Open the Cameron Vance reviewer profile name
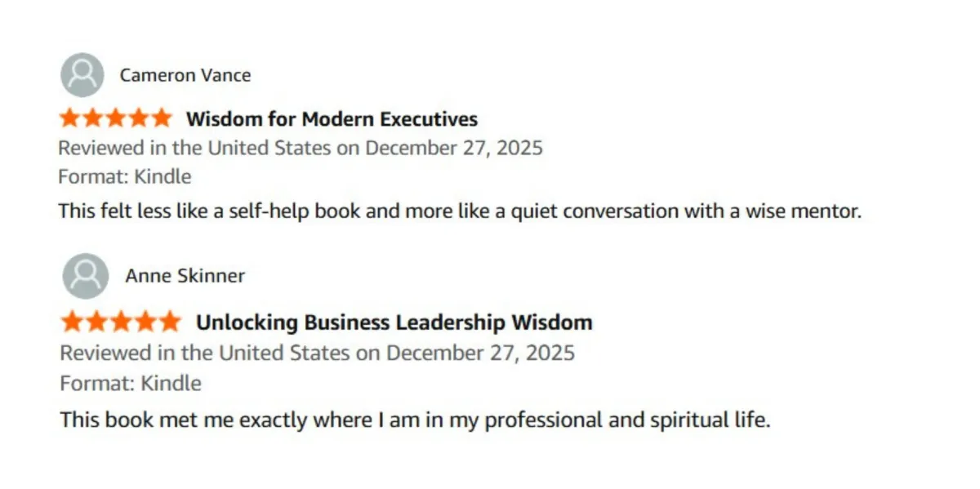 pos(185,75)
